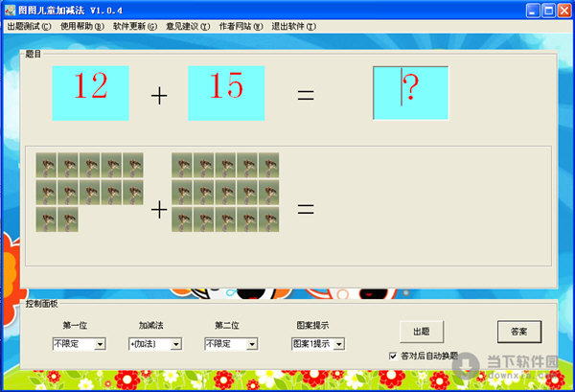Click the answer box showing the question mark

(x=410, y=92)
